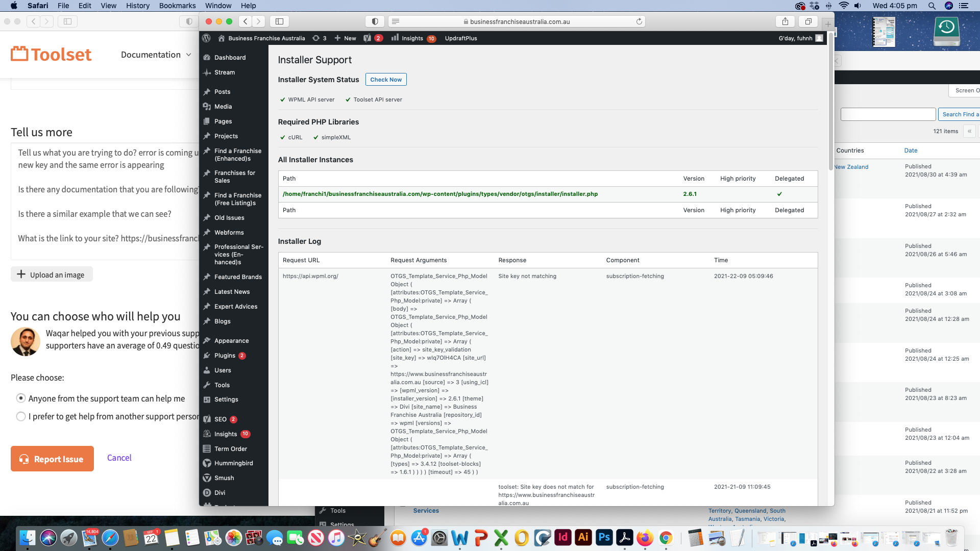Image resolution: width=980 pixels, height=551 pixels.
Task: Click the installer.php path link
Action: 440,194
